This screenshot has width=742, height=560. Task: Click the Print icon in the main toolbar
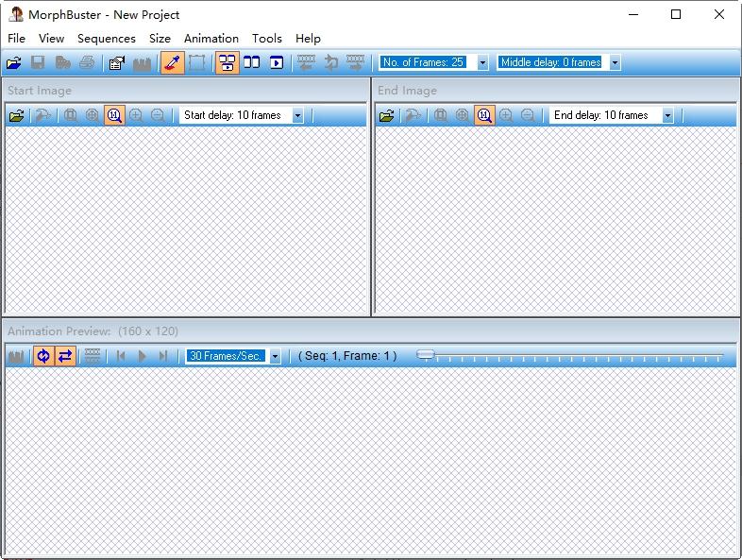[x=87, y=62]
